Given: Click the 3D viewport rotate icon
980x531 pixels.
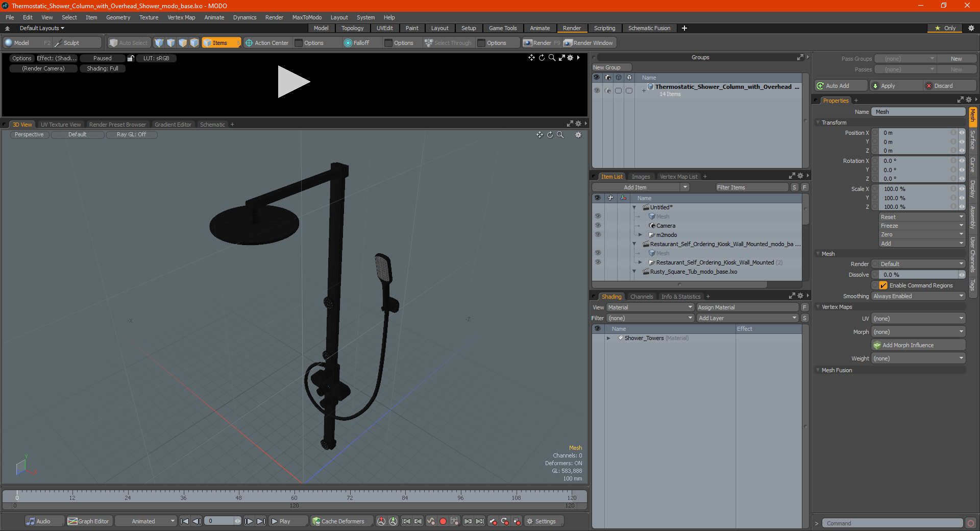Looking at the screenshot, I should pos(550,135).
